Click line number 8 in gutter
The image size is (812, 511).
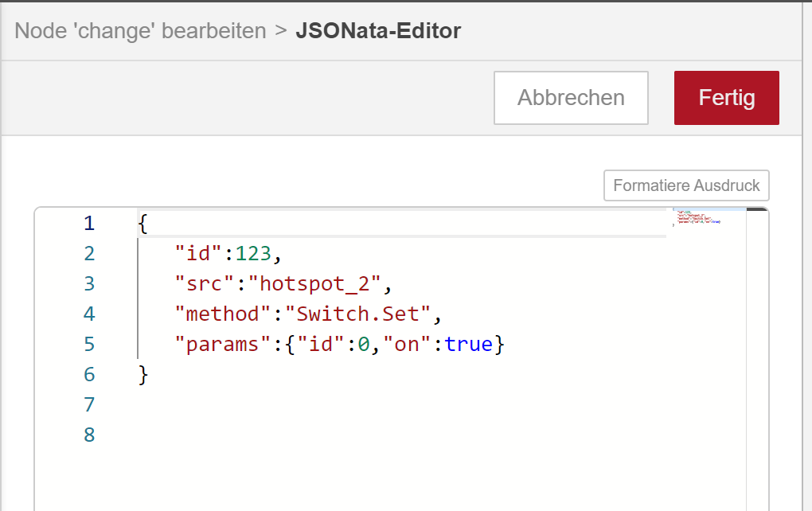(89, 435)
